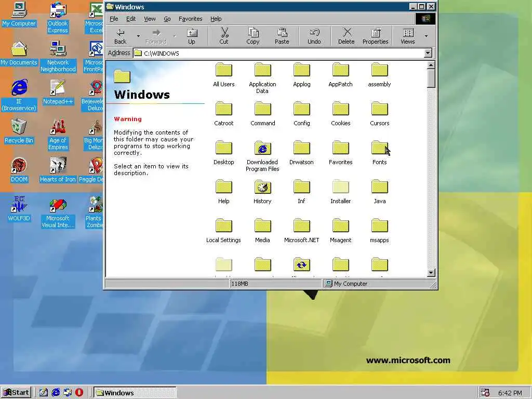This screenshot has width=532, height=399.
Task: Select the All Users folder
Action: click(x=224, y=75)
